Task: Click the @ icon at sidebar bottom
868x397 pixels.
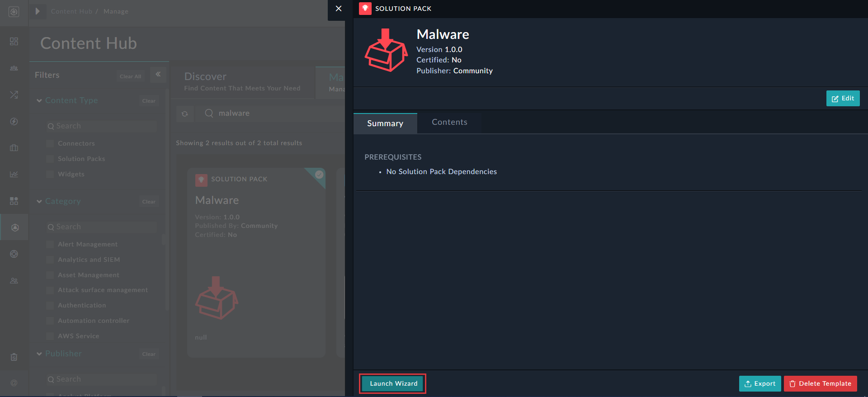Action: (x=14, y=383)
